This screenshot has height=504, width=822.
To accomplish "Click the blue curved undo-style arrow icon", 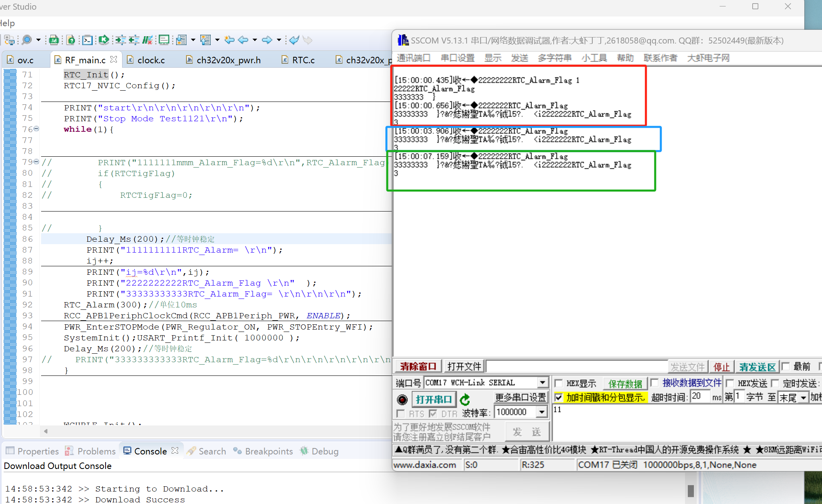I will point(295,40).
